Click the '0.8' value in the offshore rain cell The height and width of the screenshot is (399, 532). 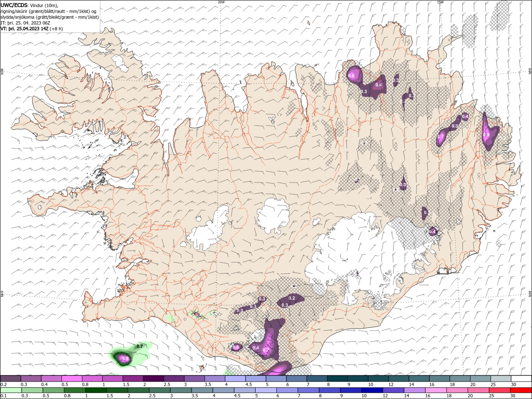tap(125, 358)
